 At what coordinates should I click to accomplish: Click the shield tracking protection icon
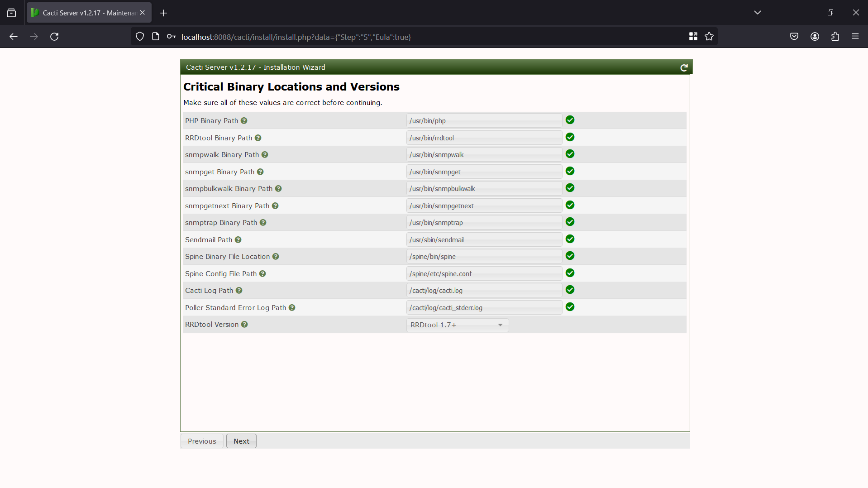(x=140, y=37)
